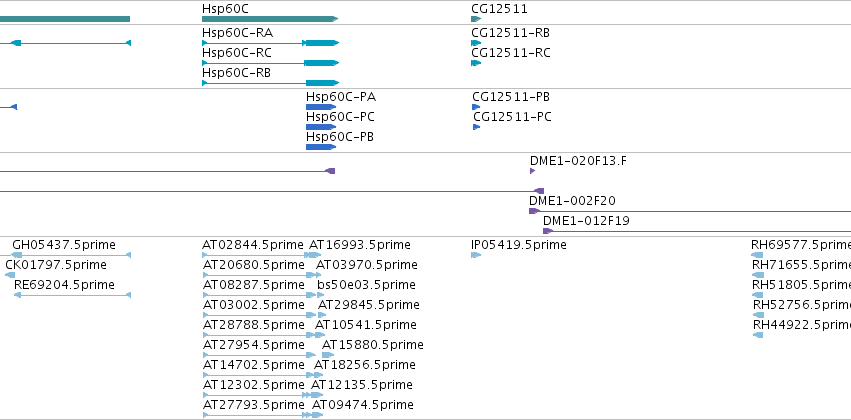The height and width of the screenshot is (420, 851).
Task: Click the CG12511 gene arrow glyph
Action: click(476, 19)
